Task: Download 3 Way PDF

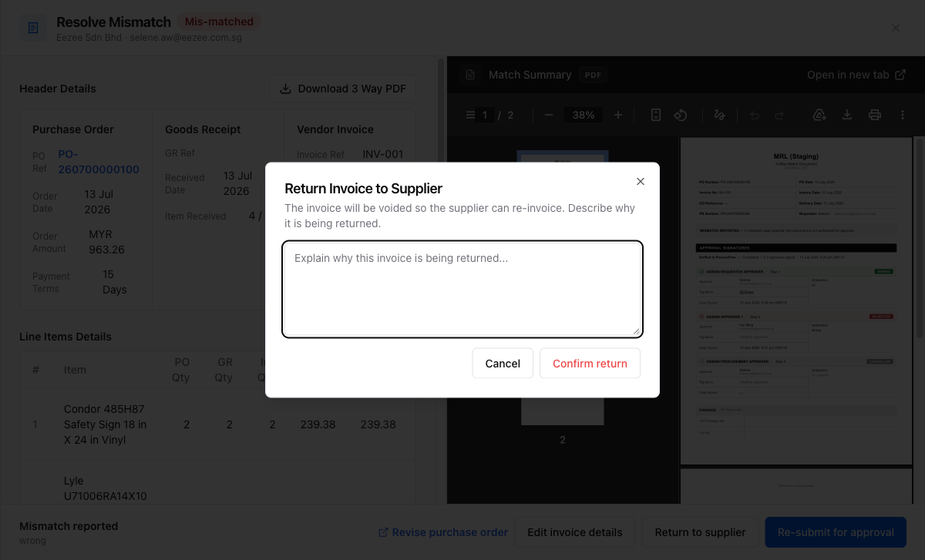Action: [342, 89]
